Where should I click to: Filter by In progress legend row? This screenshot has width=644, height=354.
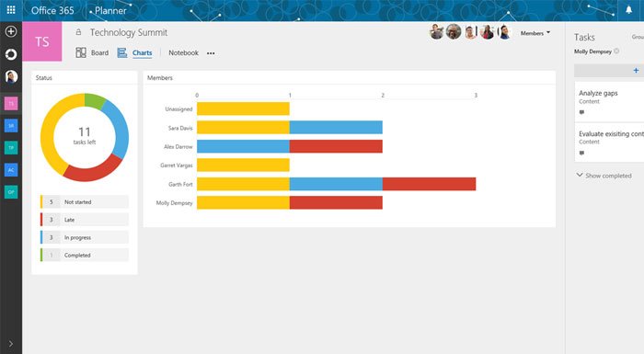[85, 237]
